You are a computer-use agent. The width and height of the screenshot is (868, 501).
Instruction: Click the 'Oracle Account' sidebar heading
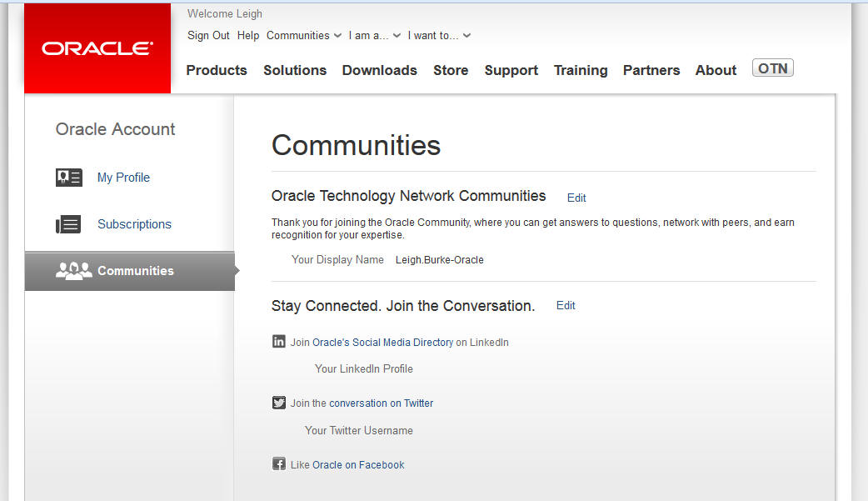[x=115, y=129]
